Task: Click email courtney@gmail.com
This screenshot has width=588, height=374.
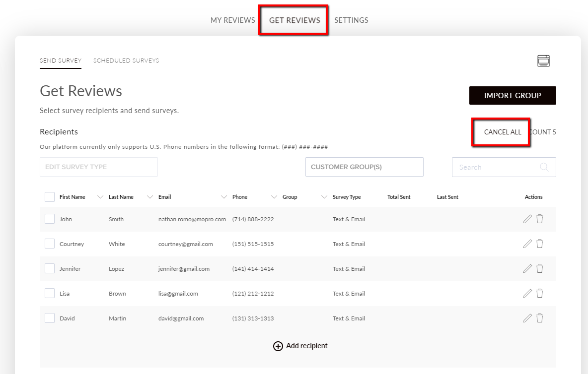Action: click(186, 244)
